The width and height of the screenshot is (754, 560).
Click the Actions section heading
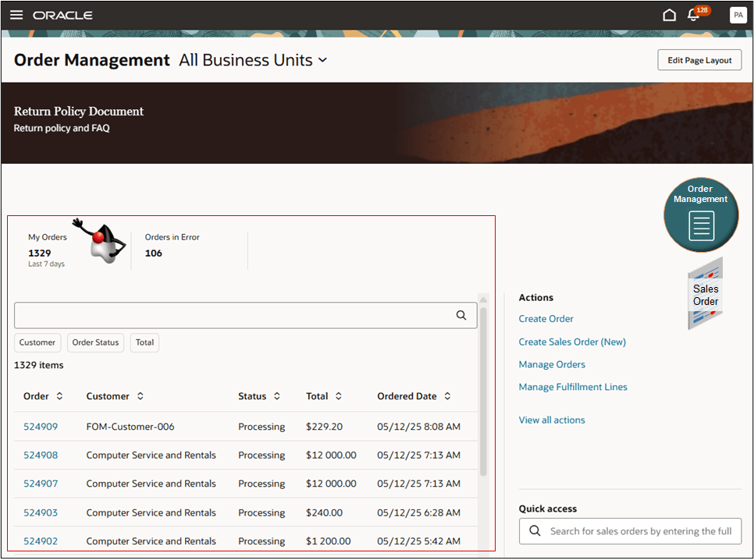pyautogui.click(x=535, y=297)
